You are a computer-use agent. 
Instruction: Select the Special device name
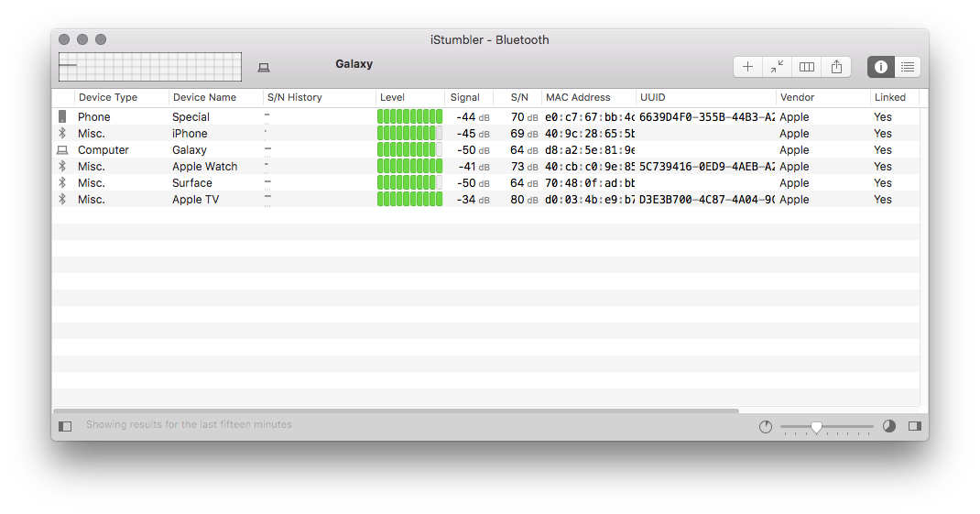(x=191, y=117)
